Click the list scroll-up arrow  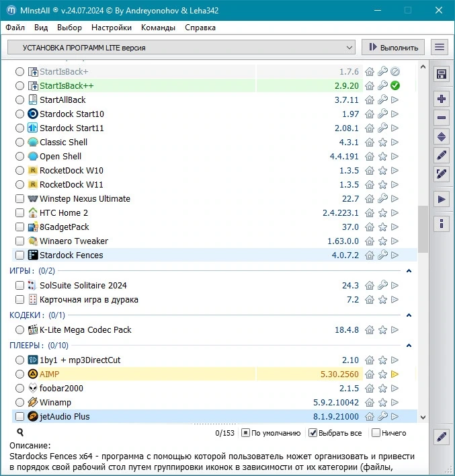[423, 67]
